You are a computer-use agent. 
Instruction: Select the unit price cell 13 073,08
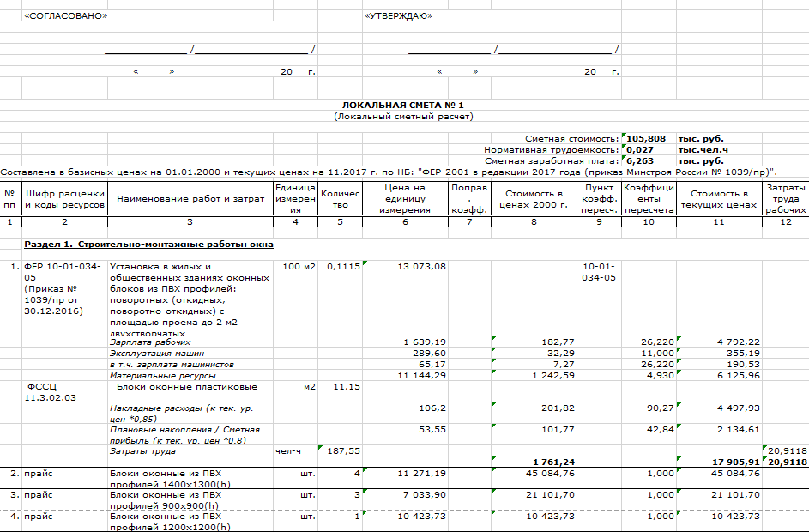(421, 267)
